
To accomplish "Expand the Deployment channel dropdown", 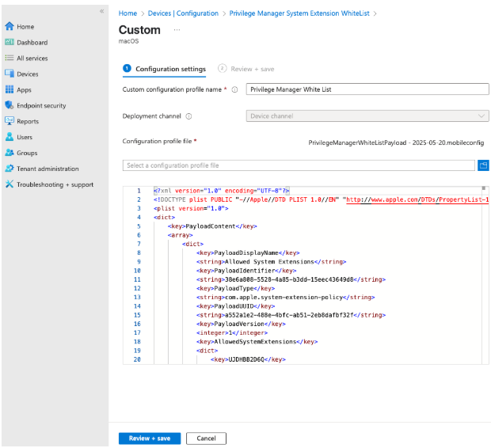I will point(367,116).
